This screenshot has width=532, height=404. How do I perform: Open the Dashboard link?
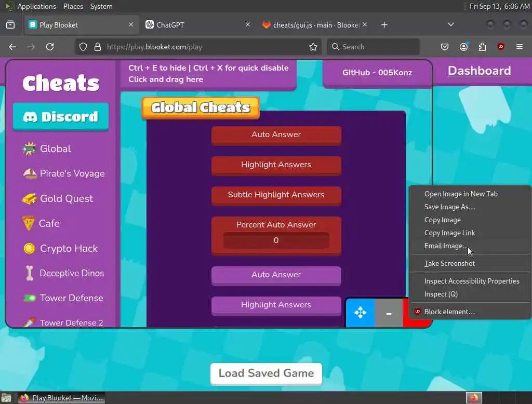[479, 71]
